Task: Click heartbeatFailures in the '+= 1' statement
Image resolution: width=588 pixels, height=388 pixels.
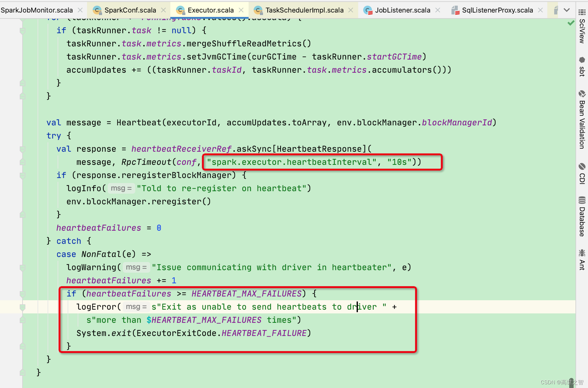Action: click(x=109, y=281)
